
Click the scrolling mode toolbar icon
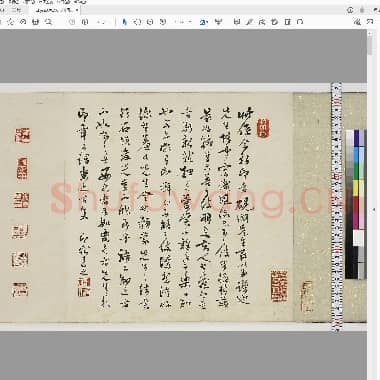218,22
